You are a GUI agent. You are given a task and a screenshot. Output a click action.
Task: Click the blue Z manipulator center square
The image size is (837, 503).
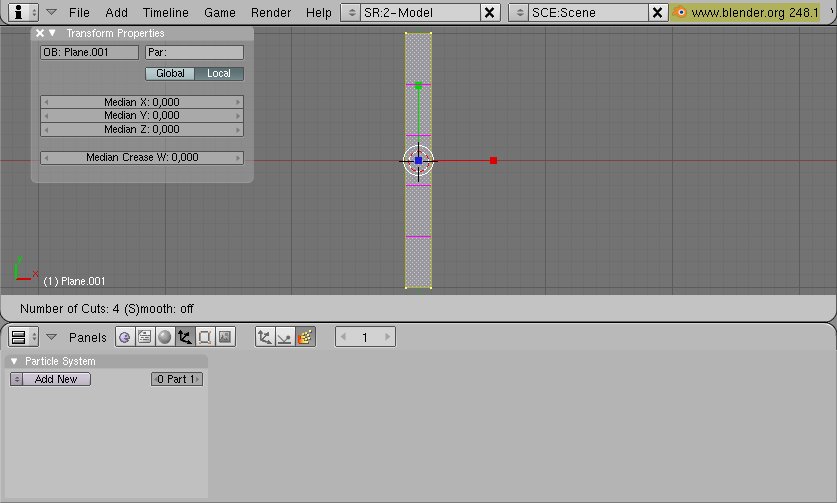click(418, 160)
